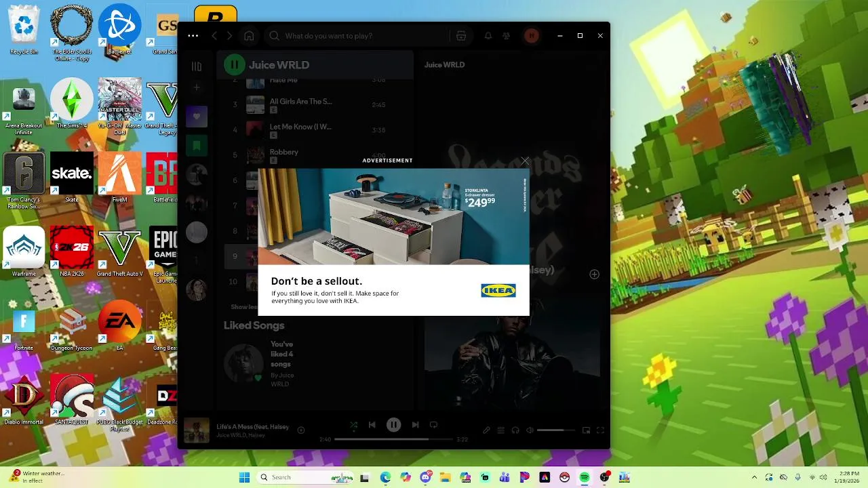
Task: Open Discord from the taskbar
Action: click(x=425, y=477)
